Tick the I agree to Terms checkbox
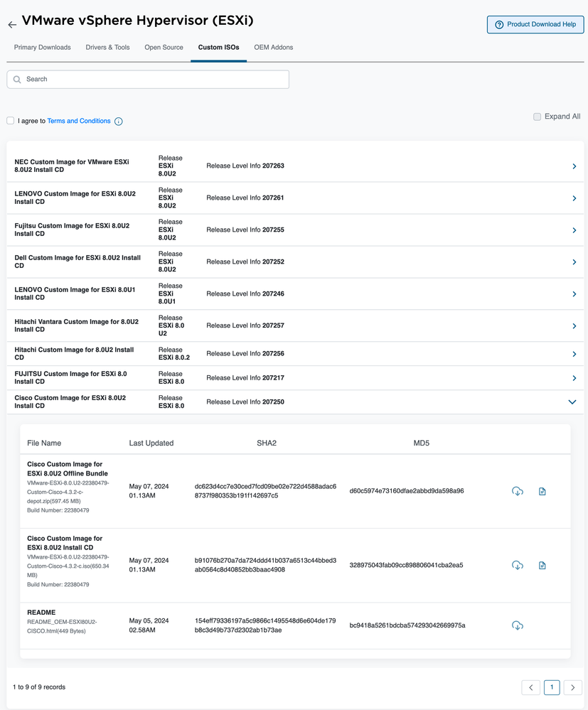588x710 pixels. coord(11,120)
